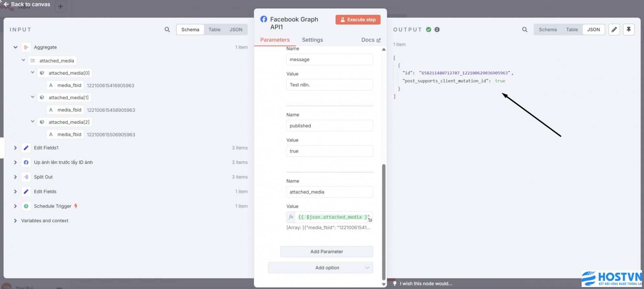The image size is (644, 289).
Task: Click the 'id' value in JSON output
Action: coord(465,73)
